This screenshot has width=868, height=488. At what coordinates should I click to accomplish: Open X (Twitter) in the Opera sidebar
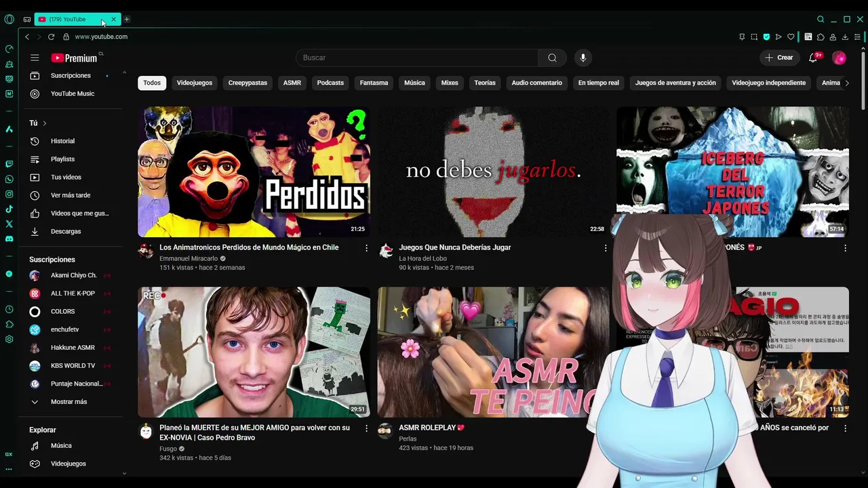pos(9,224)
